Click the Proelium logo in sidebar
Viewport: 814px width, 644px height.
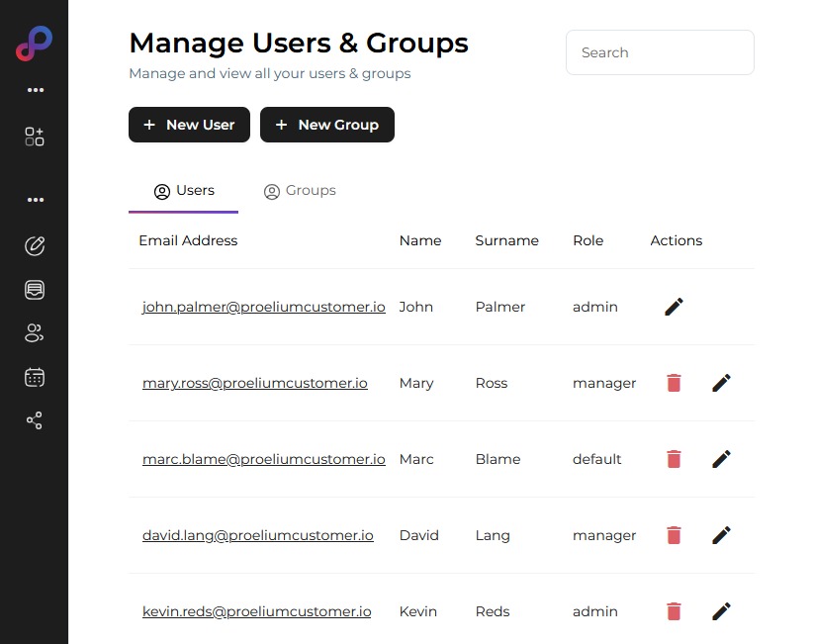point(34,45)
